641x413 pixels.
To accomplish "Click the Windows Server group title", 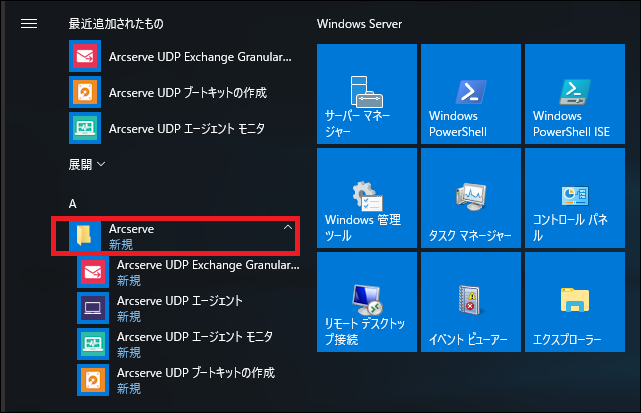I will coord(359,24).
